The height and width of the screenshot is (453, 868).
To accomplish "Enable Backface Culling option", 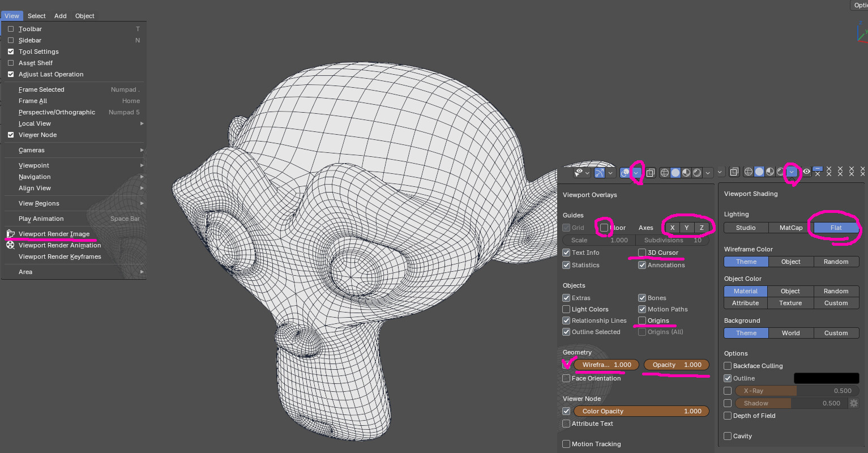I will (728, 366).
